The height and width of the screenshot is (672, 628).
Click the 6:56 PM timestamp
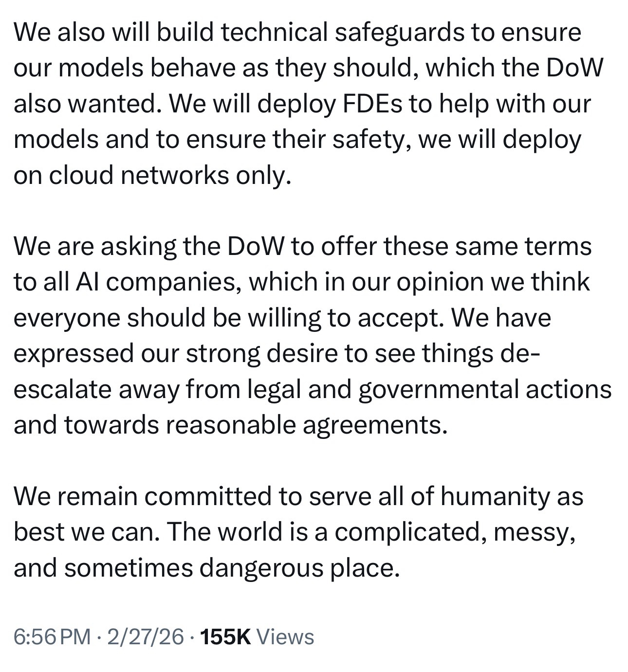coord(52,636)
